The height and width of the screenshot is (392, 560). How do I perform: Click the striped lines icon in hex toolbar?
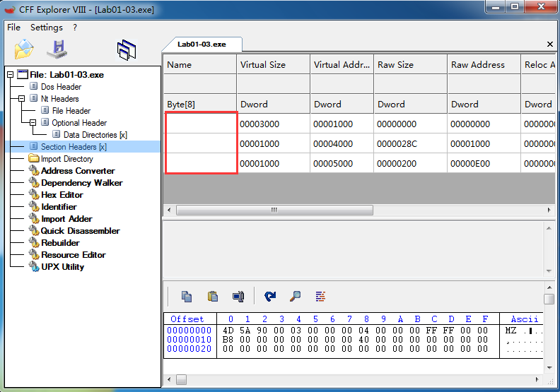(320, 297)
